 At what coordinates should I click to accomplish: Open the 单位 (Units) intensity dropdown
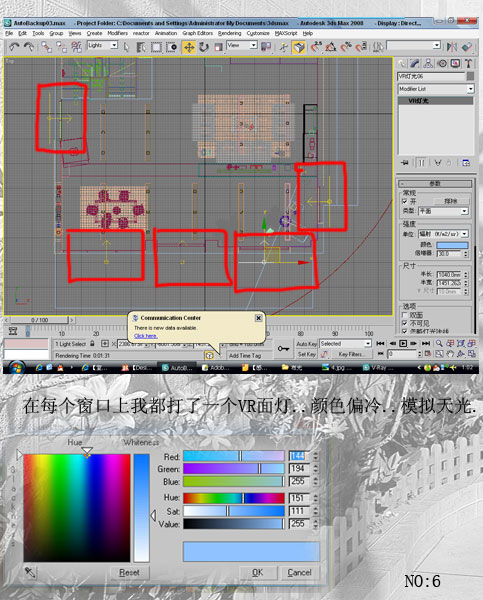(x=444, y=234)
